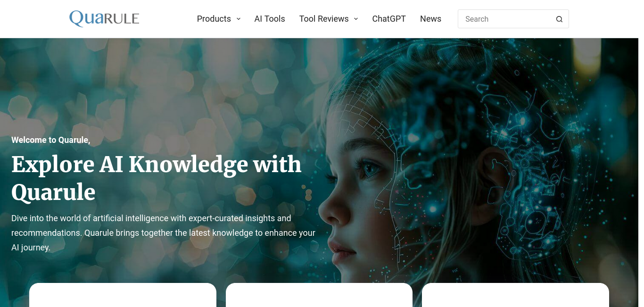
Task: Expand the Products dropdown chevron
Action: coord(239,19)
